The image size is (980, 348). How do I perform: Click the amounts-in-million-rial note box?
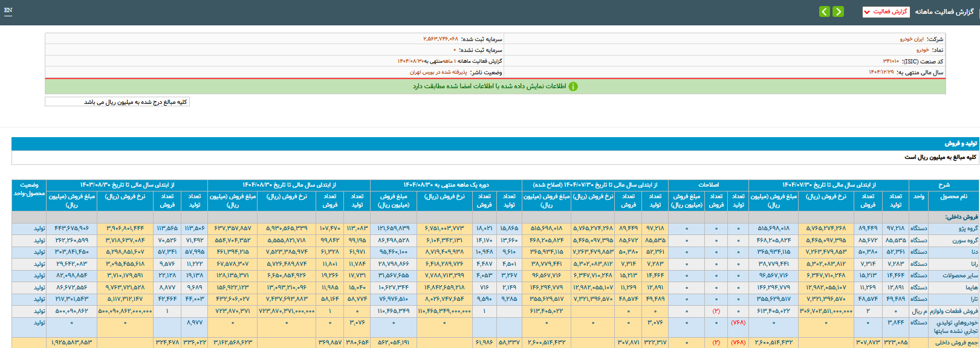tap(117, 102)
